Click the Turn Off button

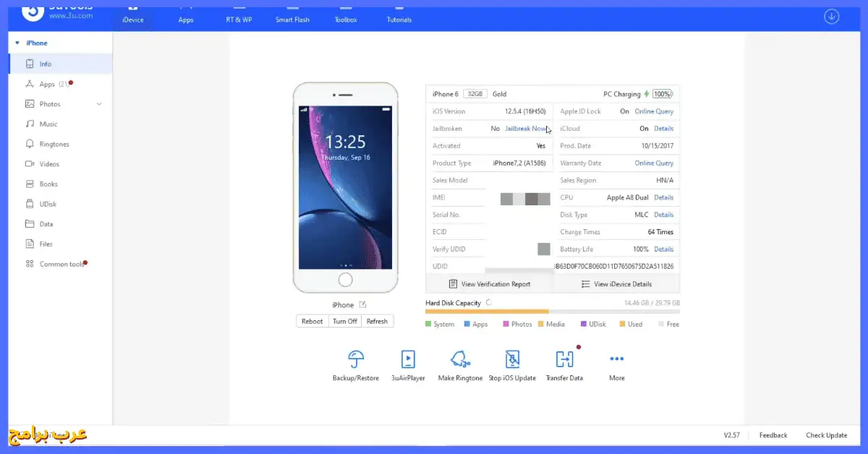(345, 321)
